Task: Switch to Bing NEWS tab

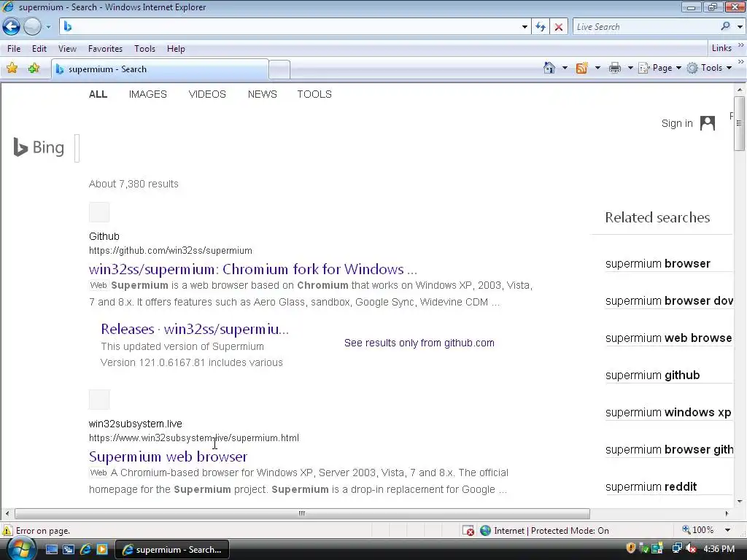Action: click(262, 94)
